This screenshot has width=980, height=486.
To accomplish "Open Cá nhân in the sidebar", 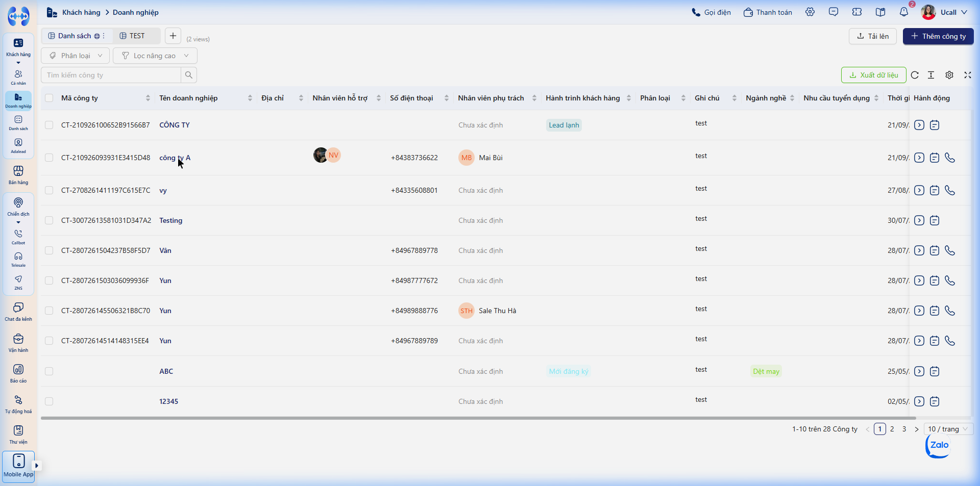I will click(x=18, y=78).
